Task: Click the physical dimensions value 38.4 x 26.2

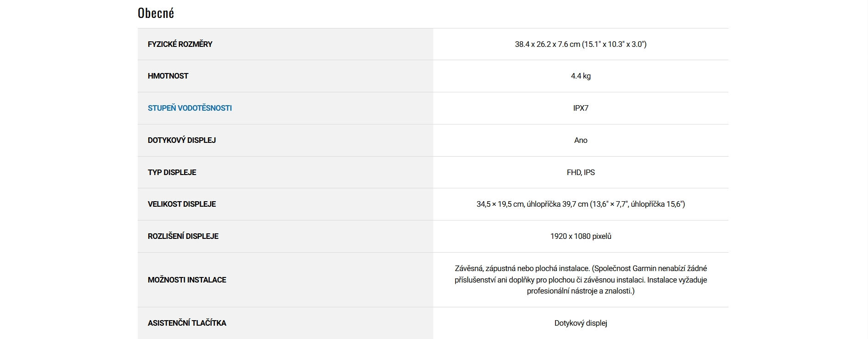Action: click(x=580, y=44)
